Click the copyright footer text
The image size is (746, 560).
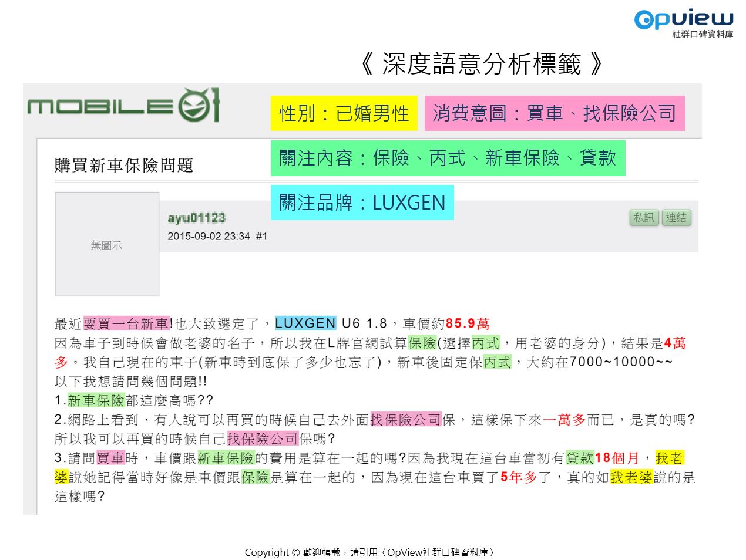pyautogui.click(x=370, y=552)
